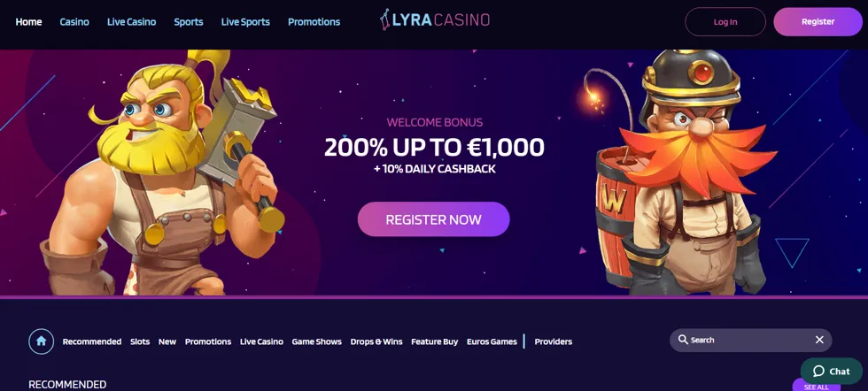Select the Drops & Wins category
This screenshot has width=868, height=391.
[x=376, y=341]
